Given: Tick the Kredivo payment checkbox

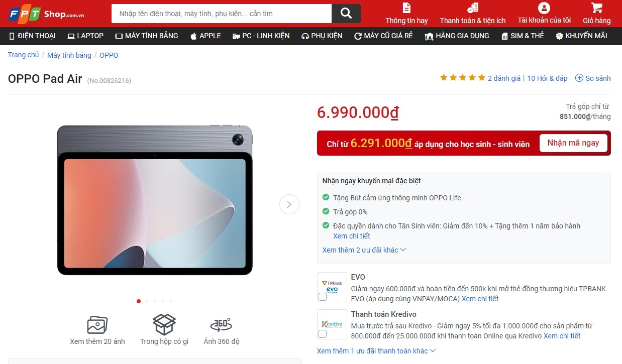Looking at the screenshot, I should pyautogui.click(x=323, y=334).
